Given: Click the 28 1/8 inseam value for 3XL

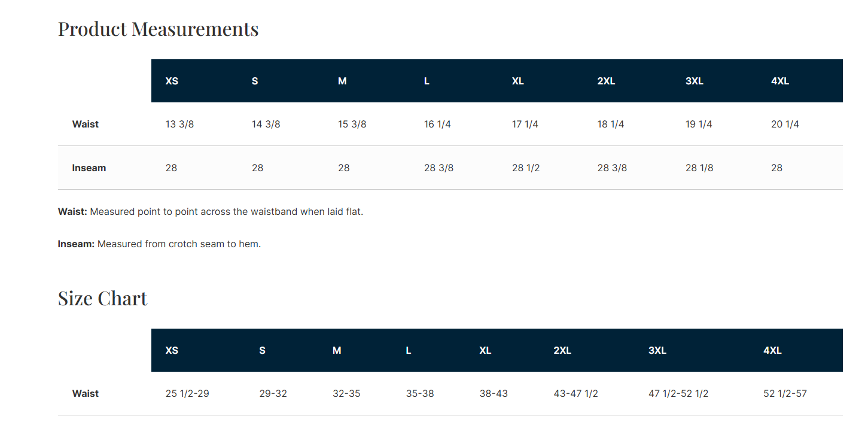Looking at the screenshot, I should 699,168.
